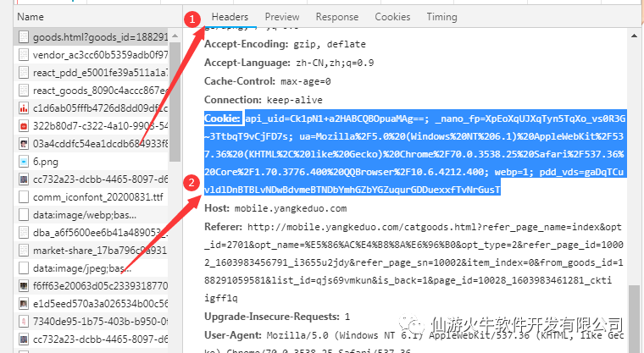
Task: Click the thumbnail icon of e1d5eed5 row
Action: pos(24,304)
